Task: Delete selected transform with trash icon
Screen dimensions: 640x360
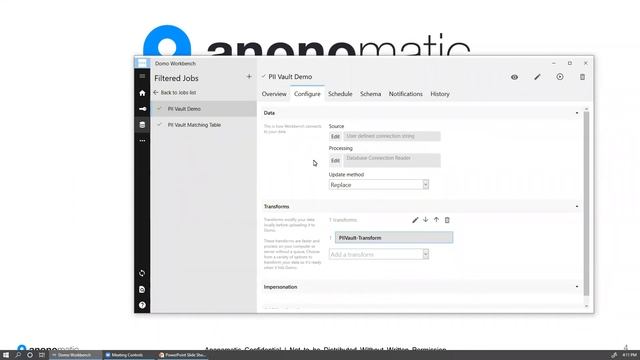Action: point(447,220)
